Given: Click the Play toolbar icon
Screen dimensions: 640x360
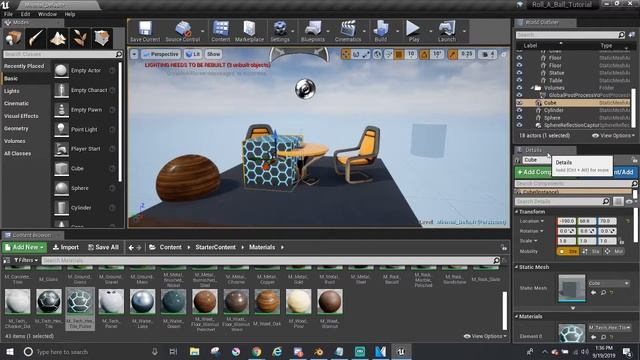Looking at the screenshot, I should [413, 31].
